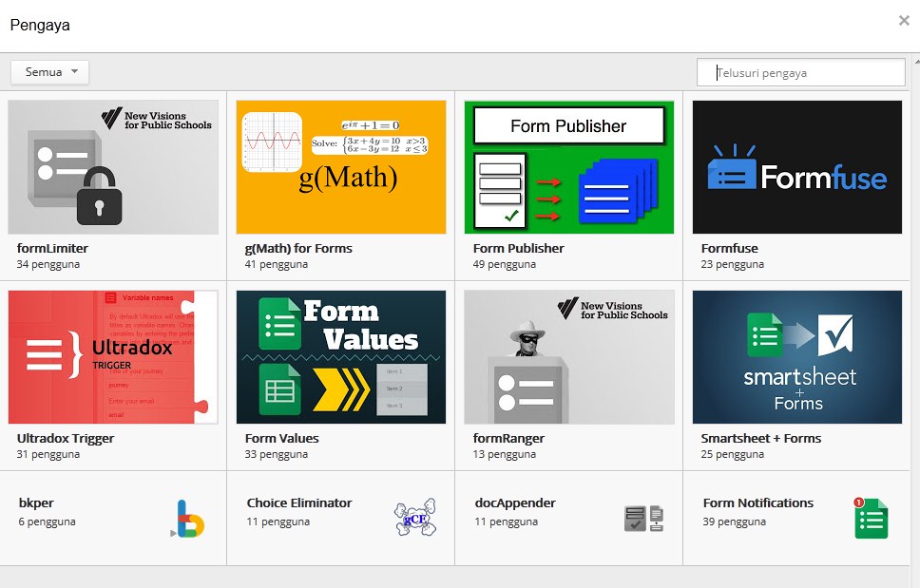Select the g(Math) for Forms thumbnail
920x588 pixels.
341,167
